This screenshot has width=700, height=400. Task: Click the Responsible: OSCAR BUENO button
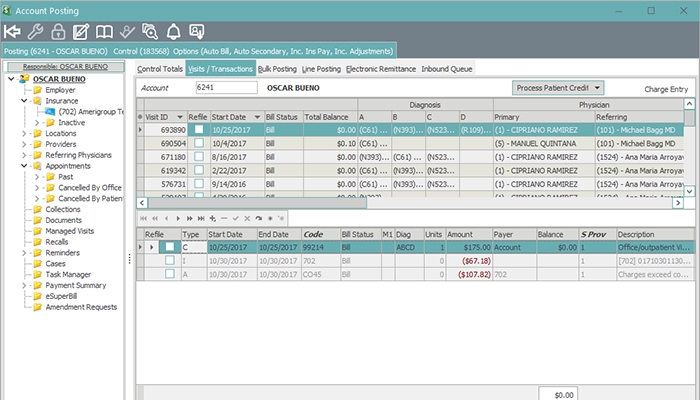(x=63, y=65)
